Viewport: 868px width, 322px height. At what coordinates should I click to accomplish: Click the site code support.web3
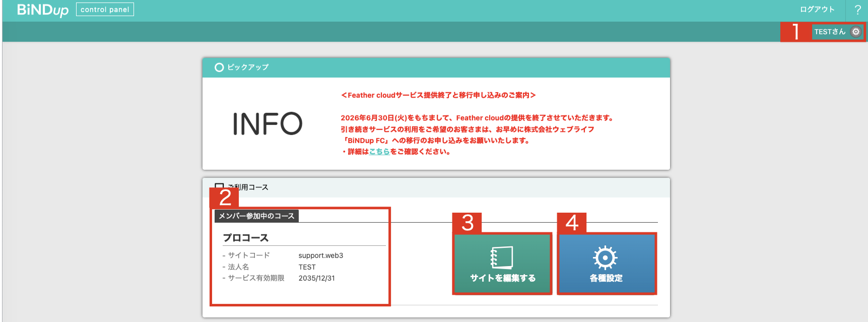coord(321,255)
